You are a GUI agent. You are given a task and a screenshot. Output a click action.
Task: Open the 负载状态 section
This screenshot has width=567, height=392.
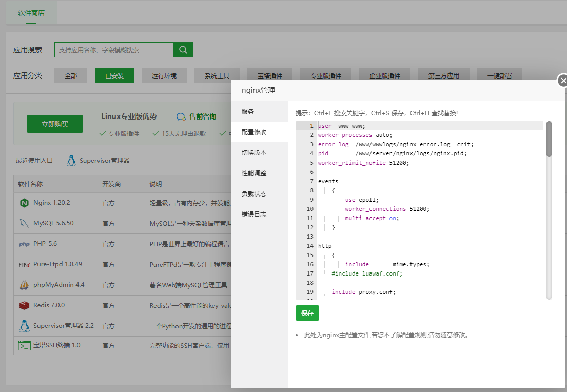point(260,194)
